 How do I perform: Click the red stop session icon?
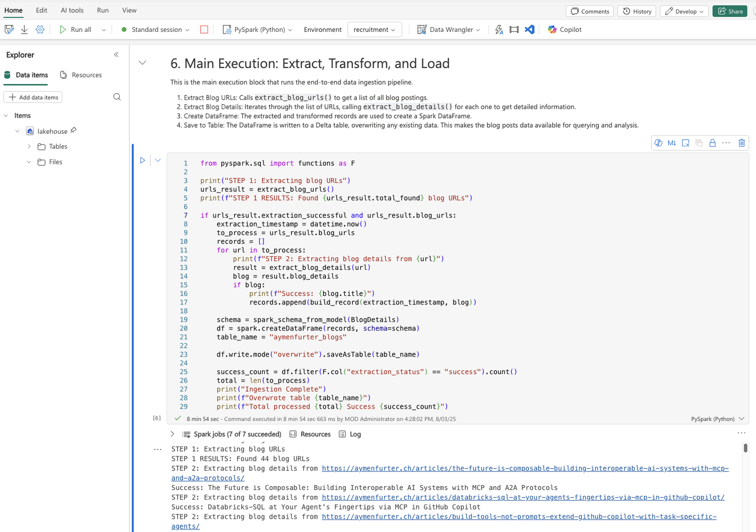[204, 29]
